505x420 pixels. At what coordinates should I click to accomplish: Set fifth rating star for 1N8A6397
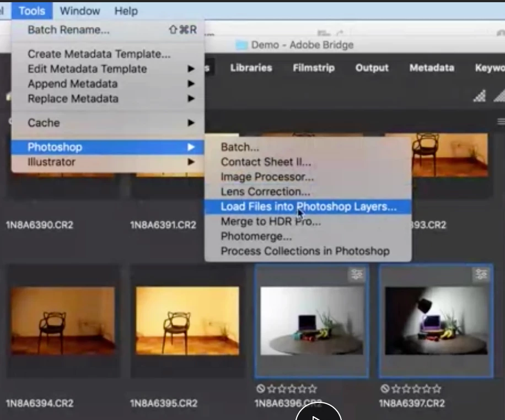(x=437, y=389)
